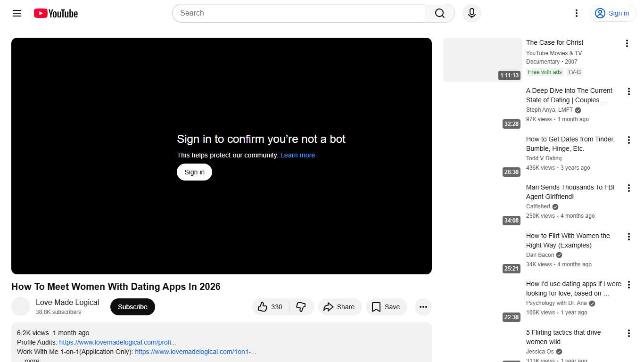This screenshot has height=362, width=644.
Task: Open the three-dot menu next to Catfished video
Action: [x=628, y=188]
